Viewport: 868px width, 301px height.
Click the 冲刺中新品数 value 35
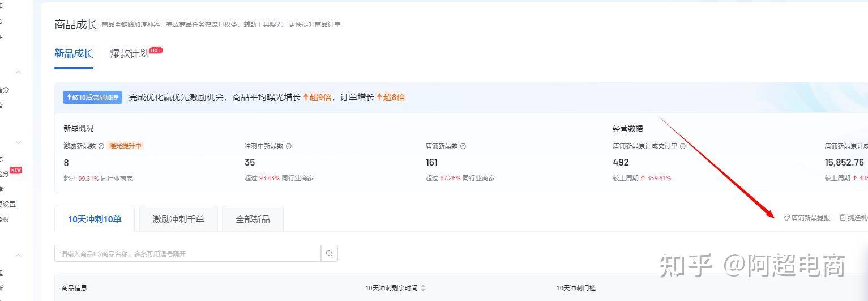(250, 162)
